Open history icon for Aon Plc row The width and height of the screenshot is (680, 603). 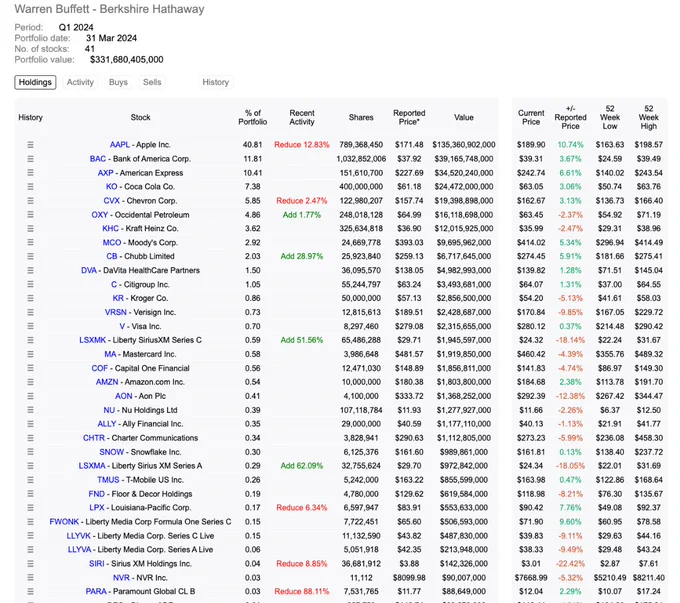click(30, 396)
